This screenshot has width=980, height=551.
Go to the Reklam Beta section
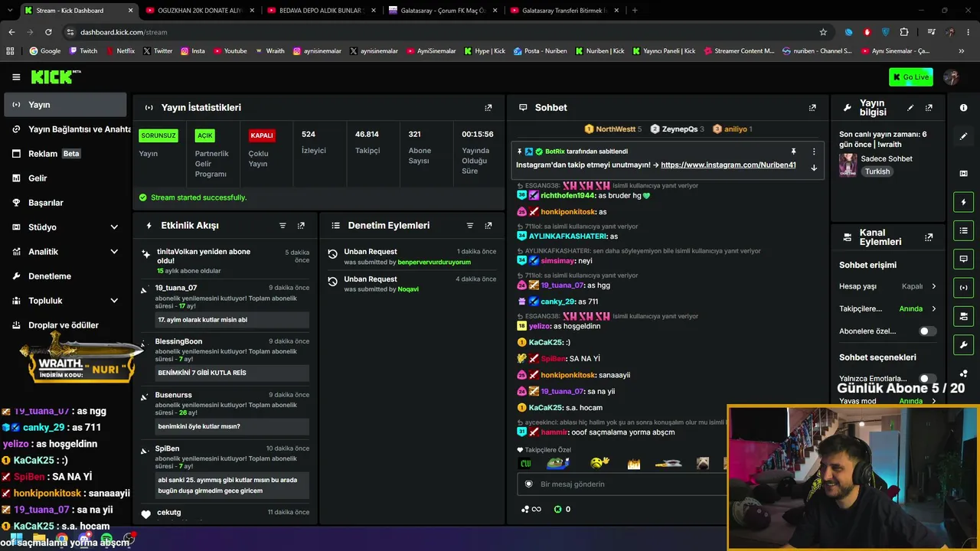[64, 154]
